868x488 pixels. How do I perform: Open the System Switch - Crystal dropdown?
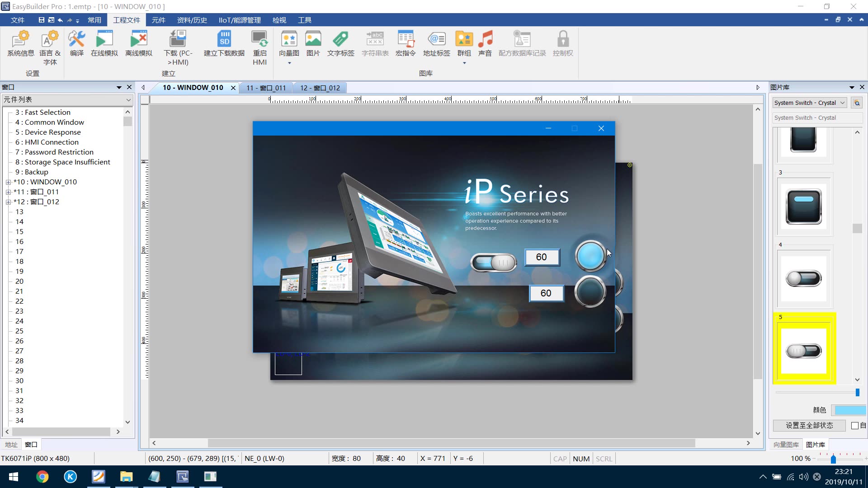809,103
